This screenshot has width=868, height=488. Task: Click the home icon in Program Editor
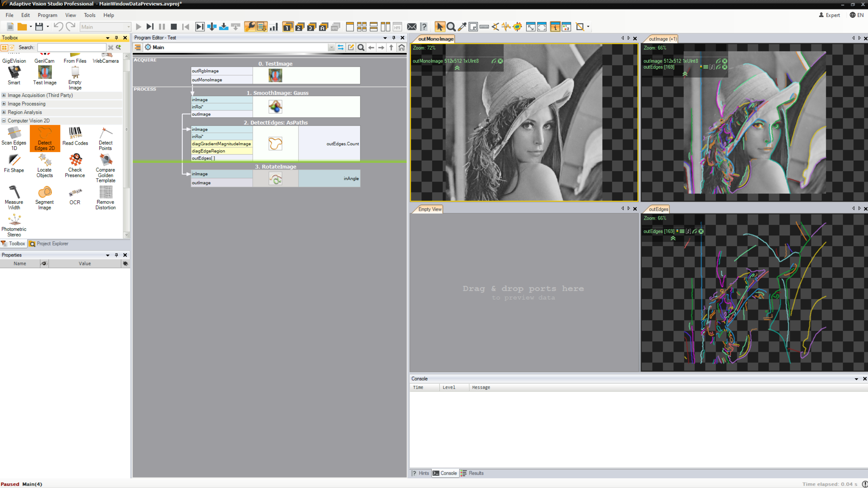[401, 47]
